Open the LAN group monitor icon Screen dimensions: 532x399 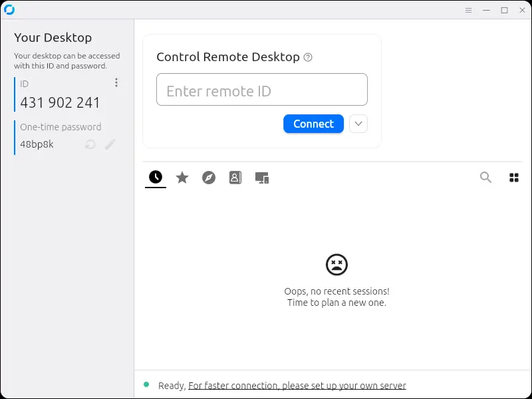pyautogui.click(x=261, y=178)
